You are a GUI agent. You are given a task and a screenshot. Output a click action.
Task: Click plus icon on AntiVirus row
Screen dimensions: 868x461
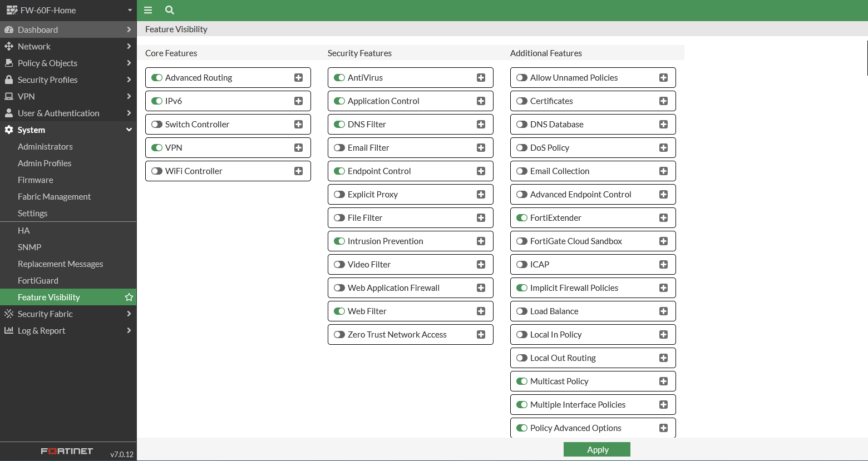point(481,78)
